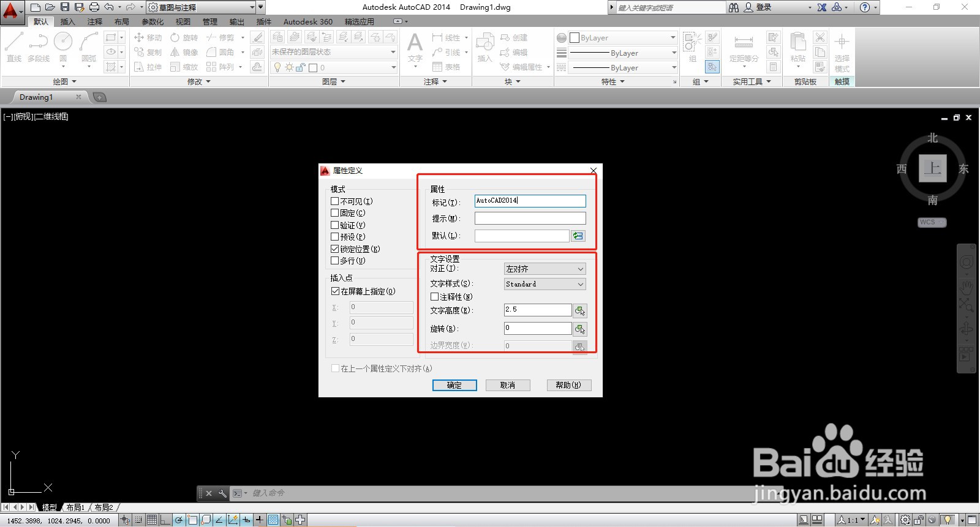Click the Save icon in quick access toolbar
980x527 pixels.
pyautogui.click(x=65, y=7)
